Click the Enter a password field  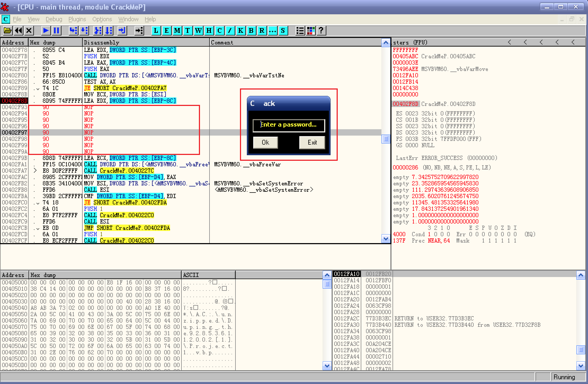[289, 125]
